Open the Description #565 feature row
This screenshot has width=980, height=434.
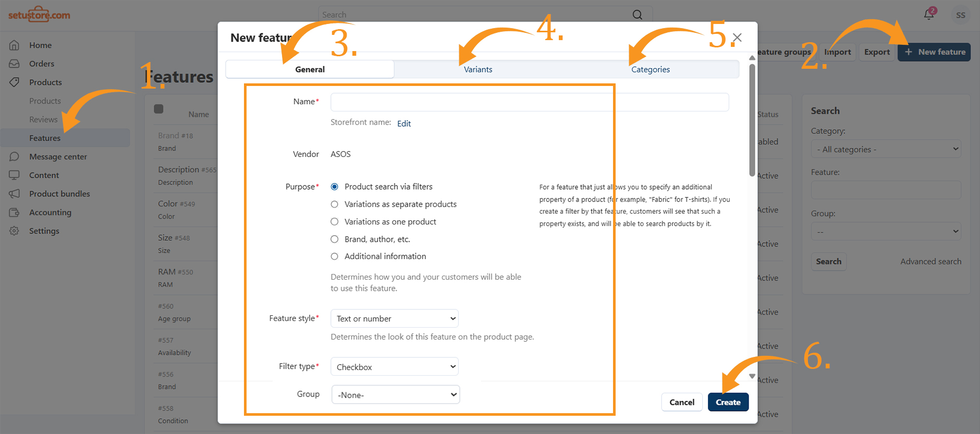[187, 170]
